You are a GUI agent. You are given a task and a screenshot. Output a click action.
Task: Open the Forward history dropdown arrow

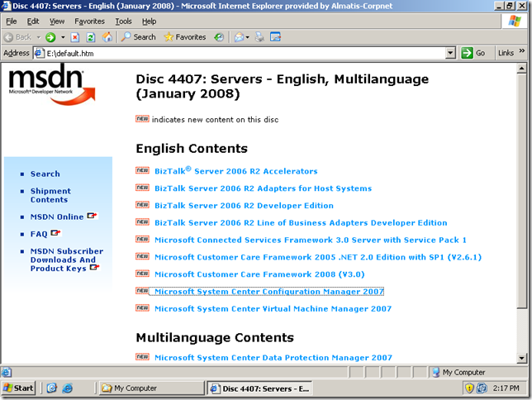tap(63, 37)
